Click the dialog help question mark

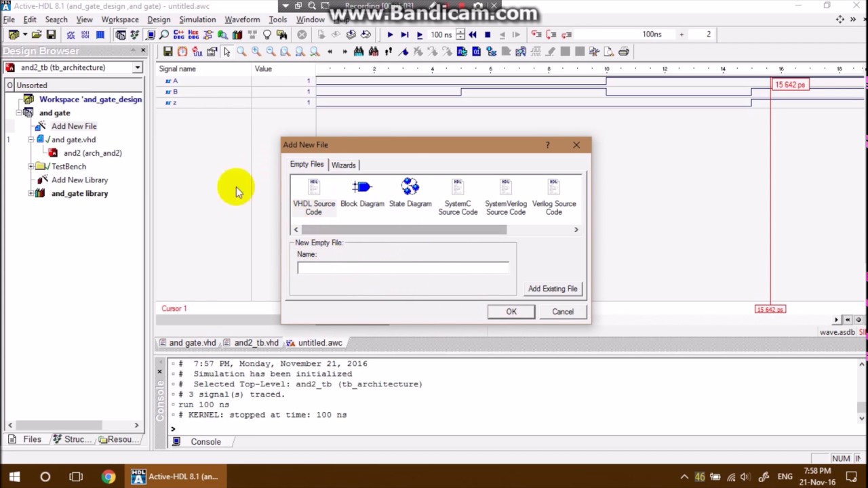click(x=548, y=144)
